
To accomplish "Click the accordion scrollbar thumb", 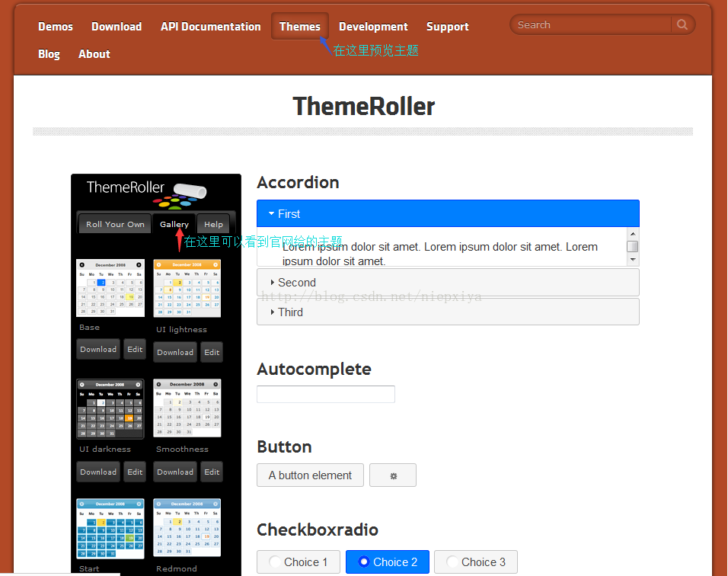I will click(632, 246).
